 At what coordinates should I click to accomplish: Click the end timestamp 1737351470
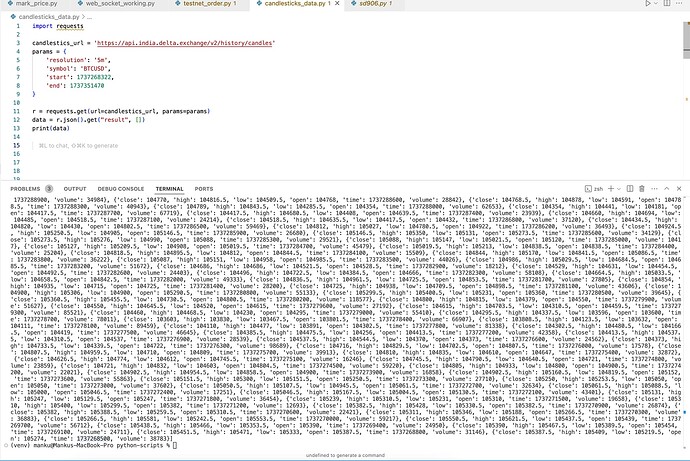pyautogui.click(x=87, y=86)
